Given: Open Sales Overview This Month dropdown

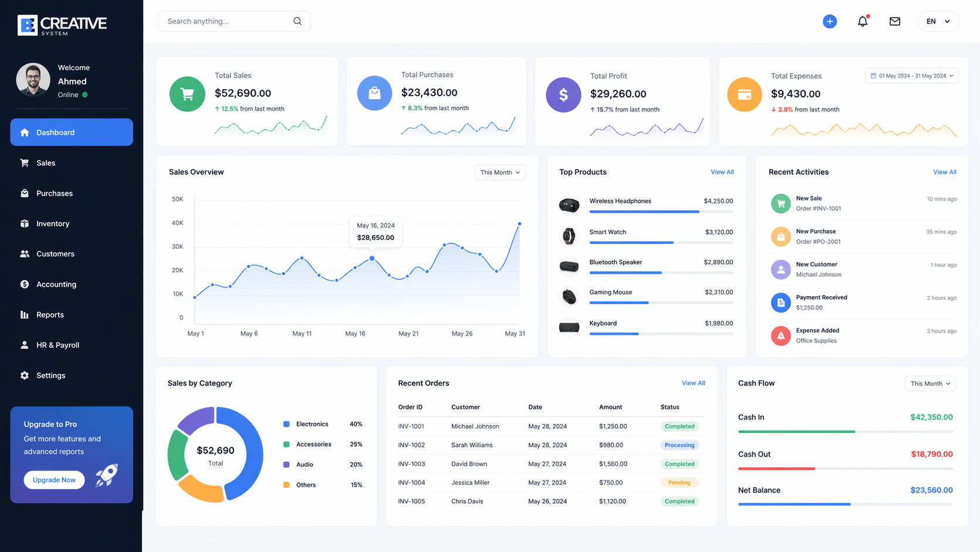Looking at the screenshot, I should tap(499, 172).
